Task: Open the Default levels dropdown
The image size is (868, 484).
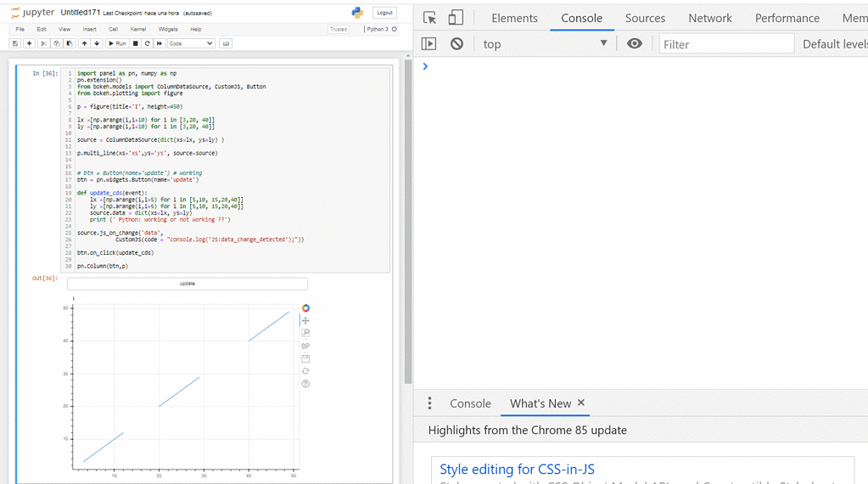Action: (834, 44)
